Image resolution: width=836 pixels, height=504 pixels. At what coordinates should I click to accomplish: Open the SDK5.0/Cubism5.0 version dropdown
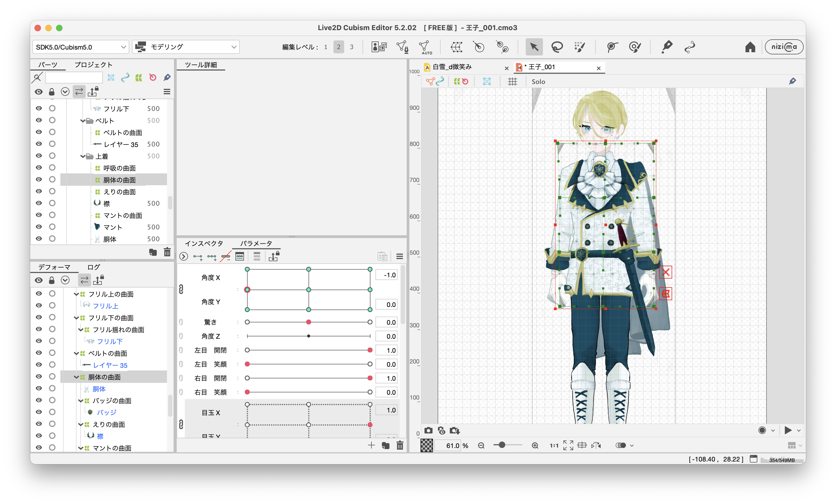[81, 47]
